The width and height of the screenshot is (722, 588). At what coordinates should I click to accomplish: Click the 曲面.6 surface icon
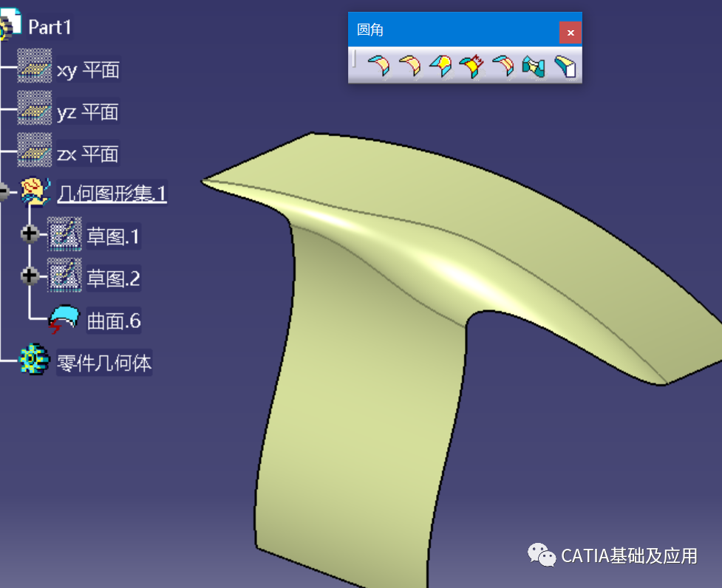[64, 318]
